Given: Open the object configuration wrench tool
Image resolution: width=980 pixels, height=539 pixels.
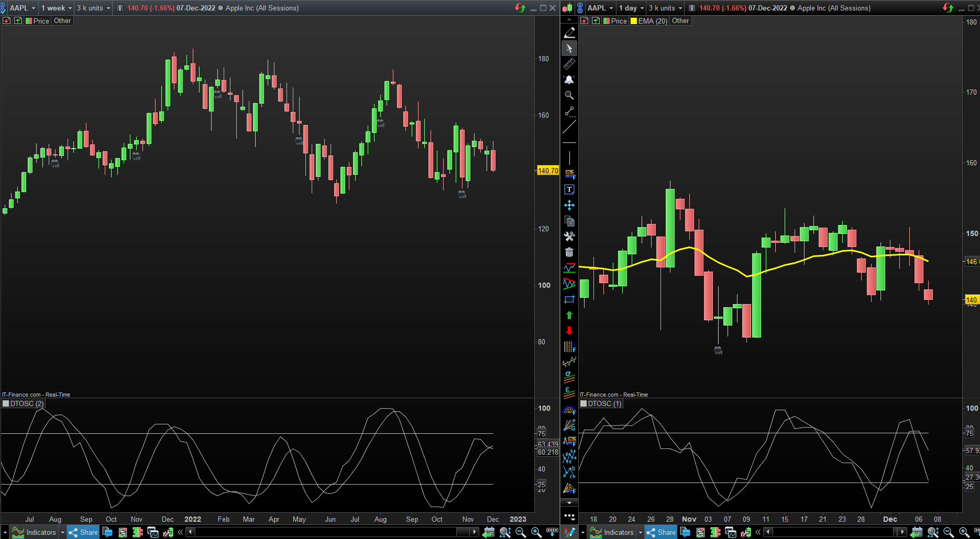Looking at the screenshot, I should pos(569,237).
